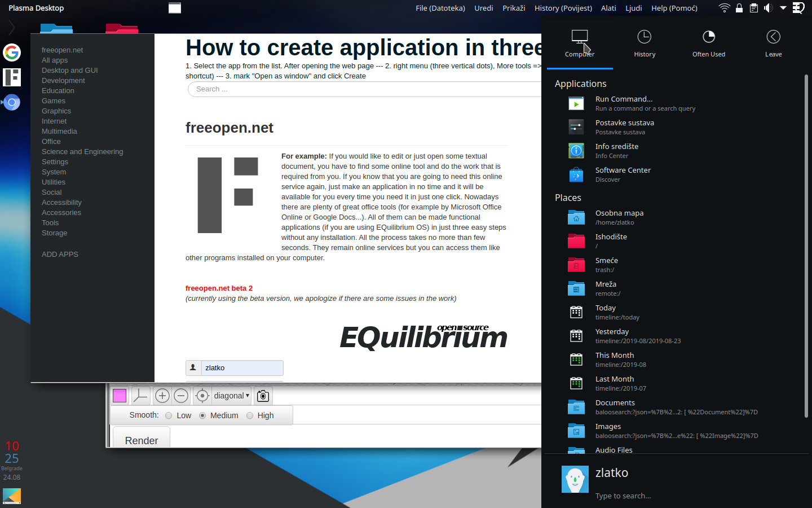Click the zoom in plus icon
This screenshot has height=508, width=812.
coord(162,396)
